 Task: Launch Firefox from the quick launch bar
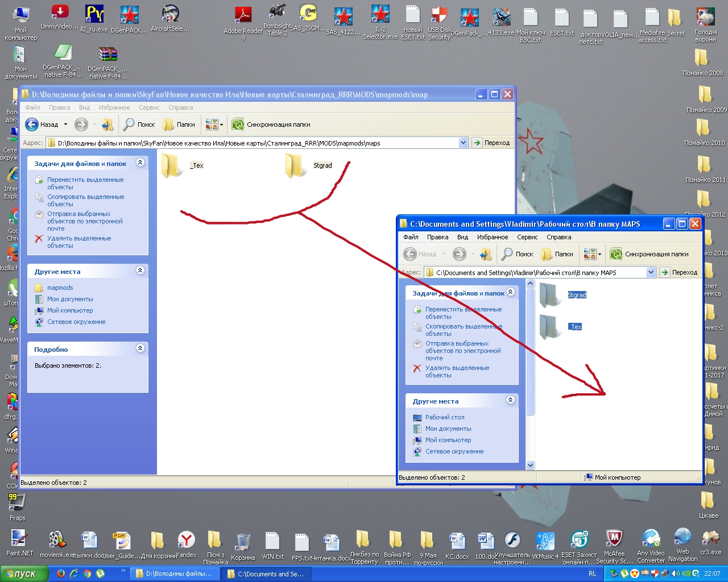pyautogui.click(x=61, y=574)
